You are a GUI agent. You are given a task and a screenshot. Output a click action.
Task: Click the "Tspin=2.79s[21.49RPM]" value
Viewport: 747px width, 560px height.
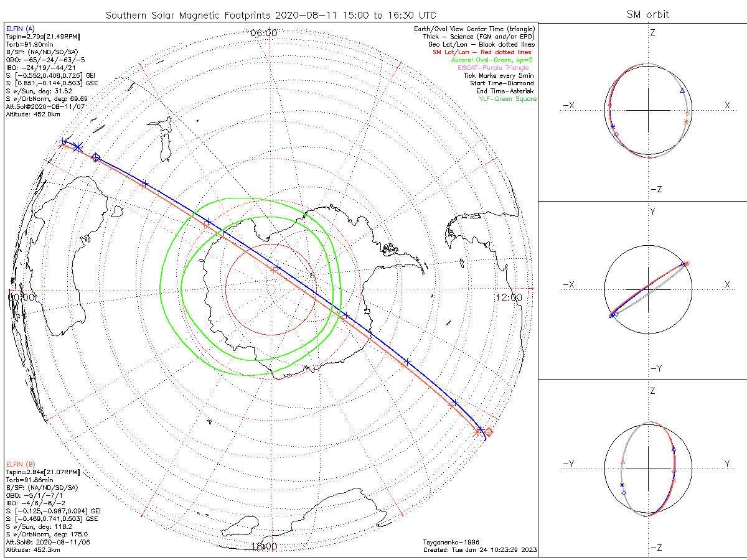(x=43, y=39)
